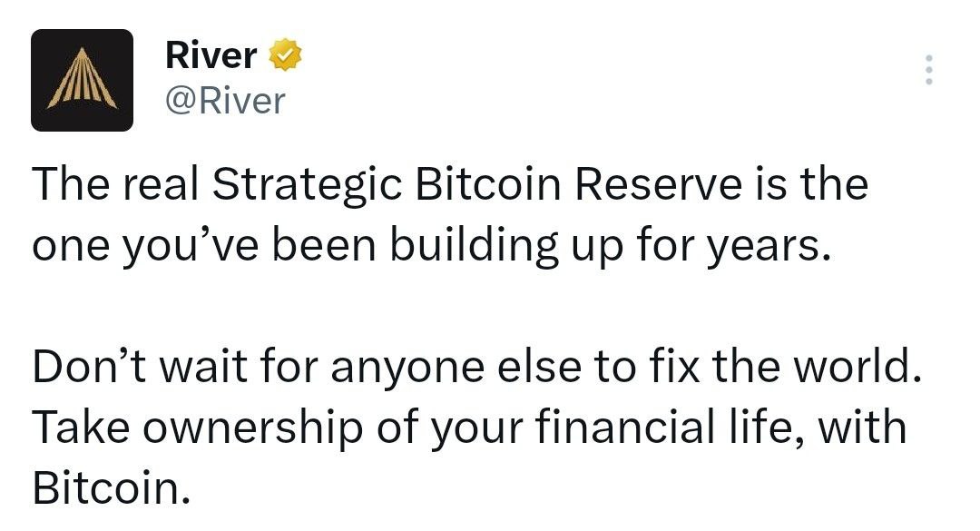Open the three-dot more options menu

click(x=929, y=69)
